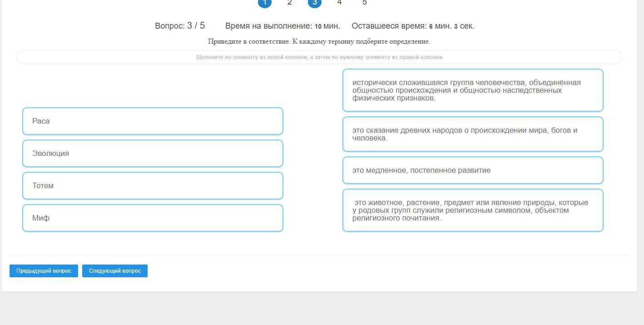
Task: Jump to question 4 in pagination
Action: point(340,3)
